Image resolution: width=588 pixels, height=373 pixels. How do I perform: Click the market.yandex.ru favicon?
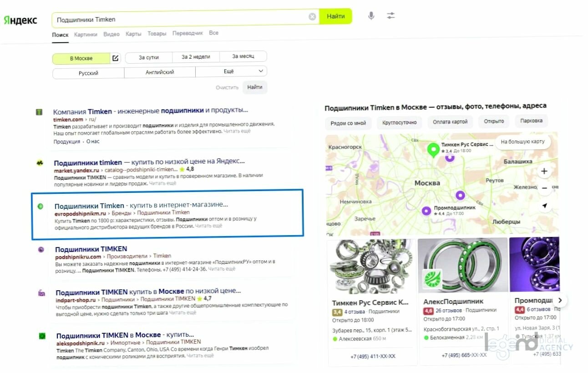pyautogui.click(x=41, y=162)
